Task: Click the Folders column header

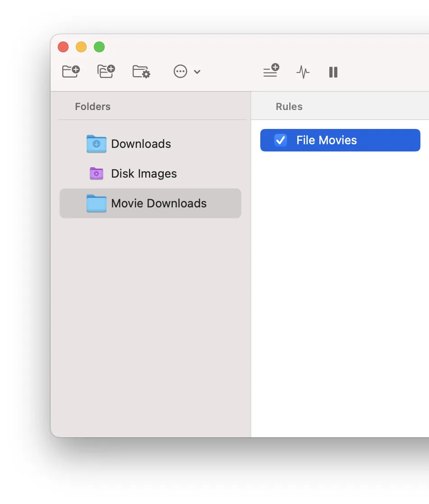Action: click(92, 106)
